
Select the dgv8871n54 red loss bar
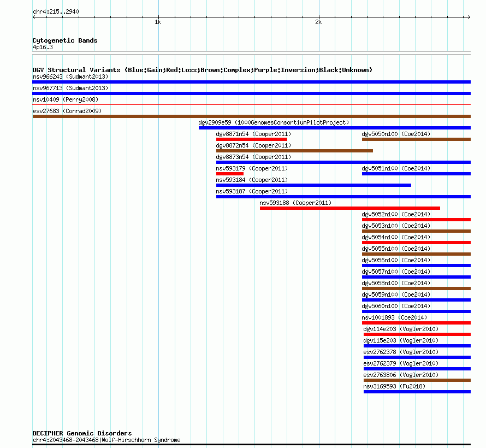[251, 139]
